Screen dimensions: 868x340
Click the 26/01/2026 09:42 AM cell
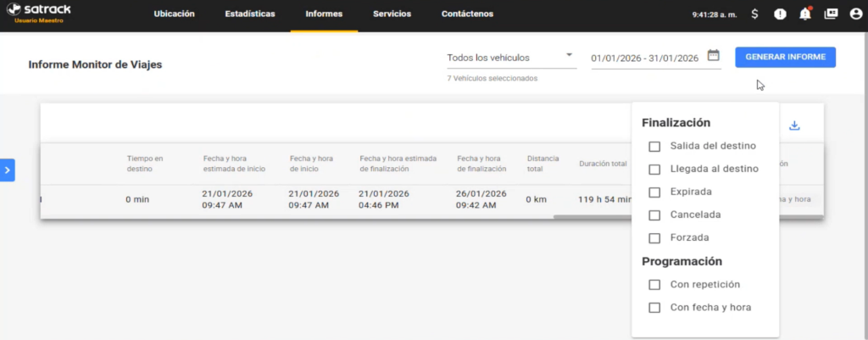pyautogui.click(x=481, y=199)
